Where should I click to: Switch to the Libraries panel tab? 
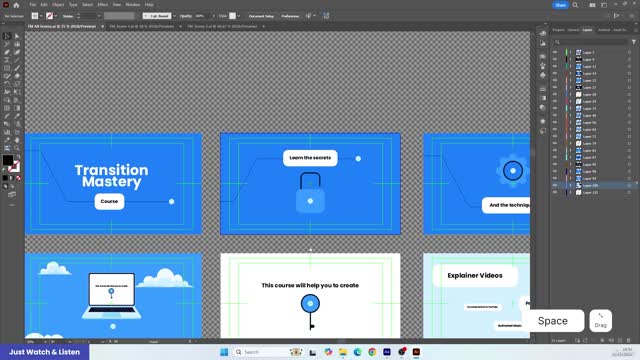(x=573, y=30)
